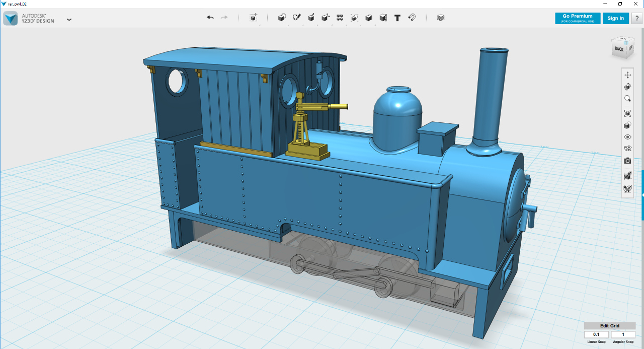Redo the undone action
Image resolution: width=644 pixels, height=349 pixels.
(224, 18)
